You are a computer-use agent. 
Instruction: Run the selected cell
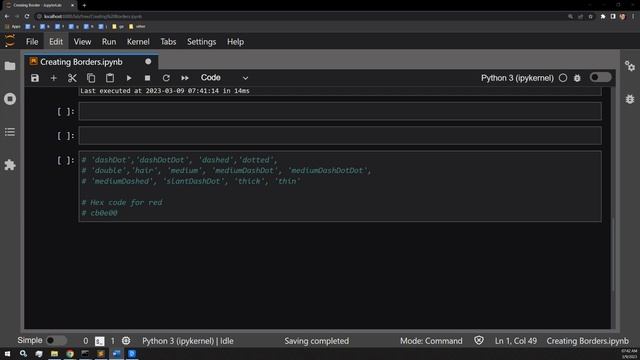pos(129,78)
